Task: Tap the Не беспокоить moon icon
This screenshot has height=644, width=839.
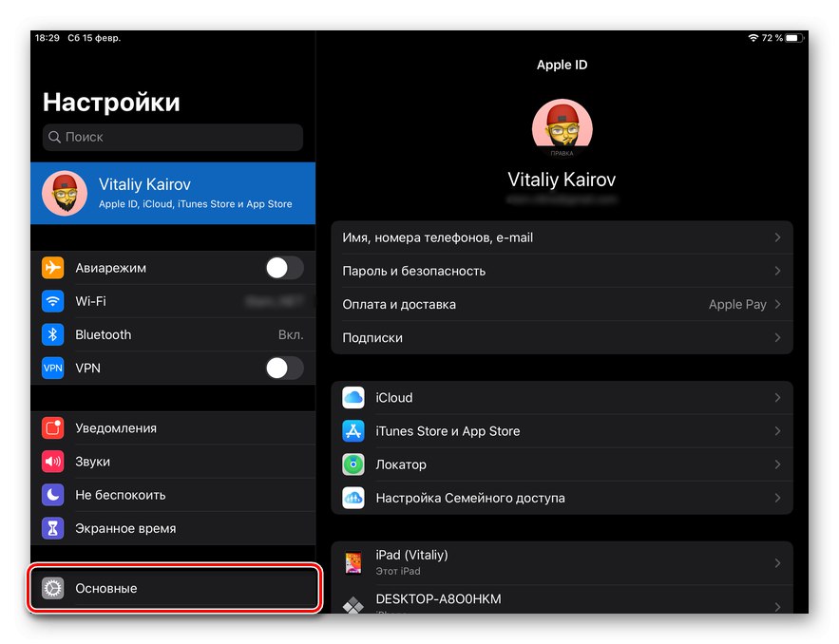Action: coord(52,495)
